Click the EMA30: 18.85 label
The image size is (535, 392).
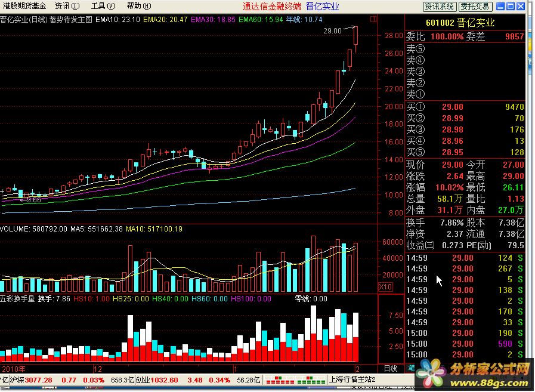213,20
